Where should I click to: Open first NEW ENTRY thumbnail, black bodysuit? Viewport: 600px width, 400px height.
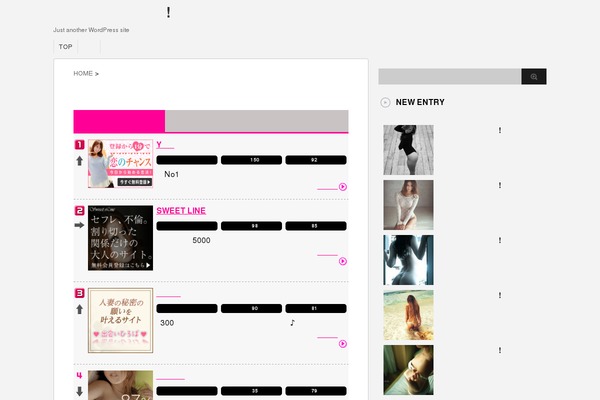point(408,150)
